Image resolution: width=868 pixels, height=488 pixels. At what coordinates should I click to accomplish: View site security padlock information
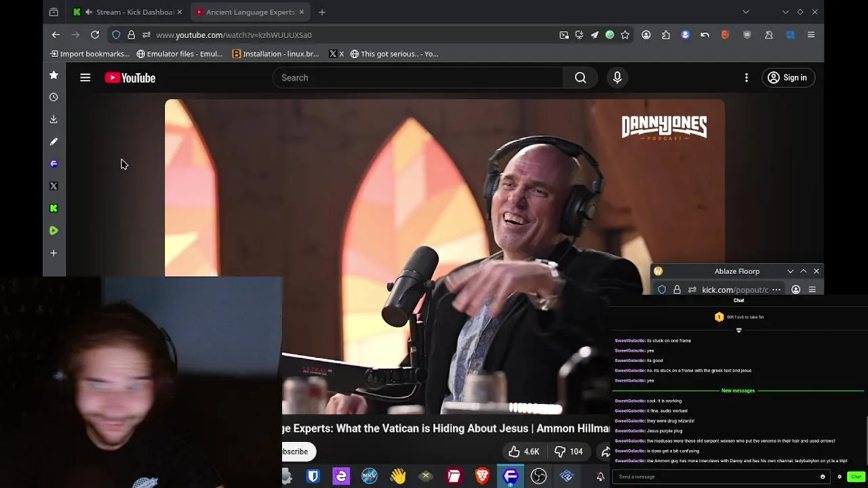131,35
